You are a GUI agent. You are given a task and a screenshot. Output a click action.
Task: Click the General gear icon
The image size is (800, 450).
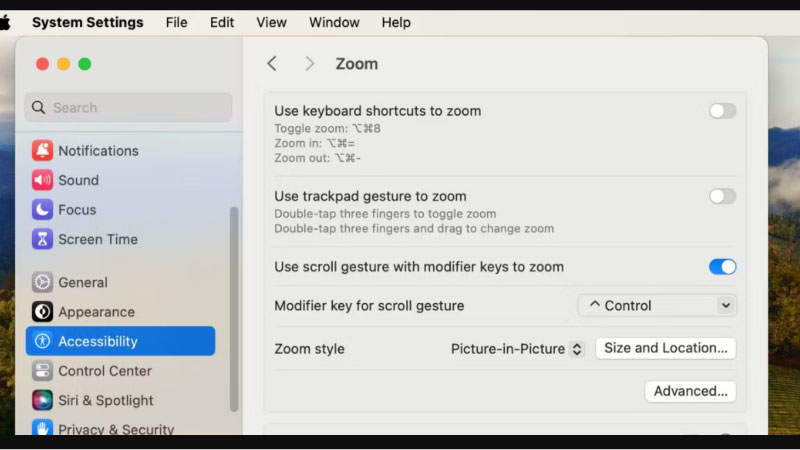pyautogui.click(x=42, y=283)
